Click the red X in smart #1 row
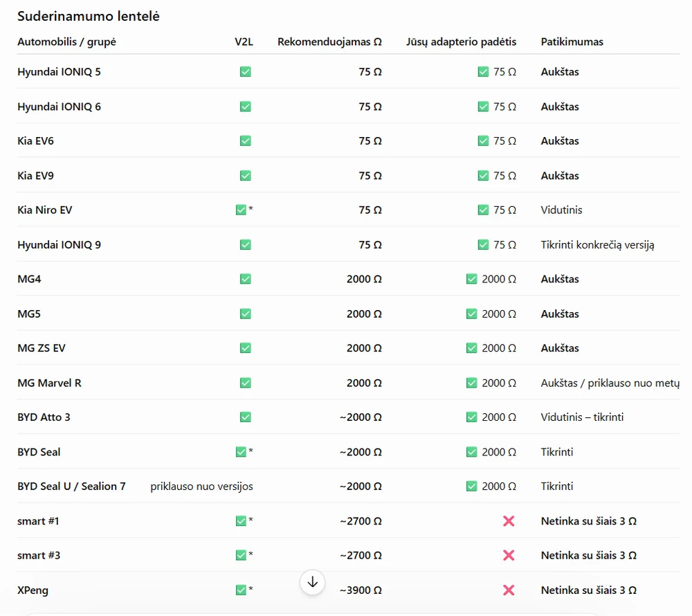This screenshot has height=616, width=692. tap(509, 521)
